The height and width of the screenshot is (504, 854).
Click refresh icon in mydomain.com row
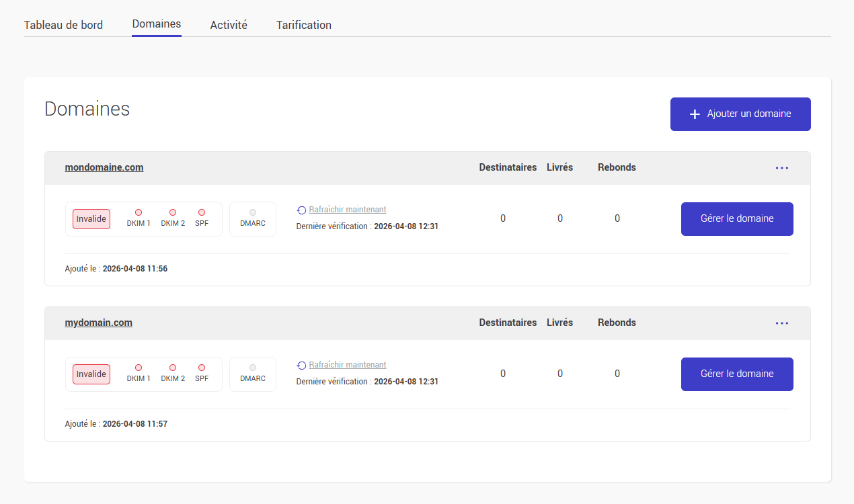(301, 366)
